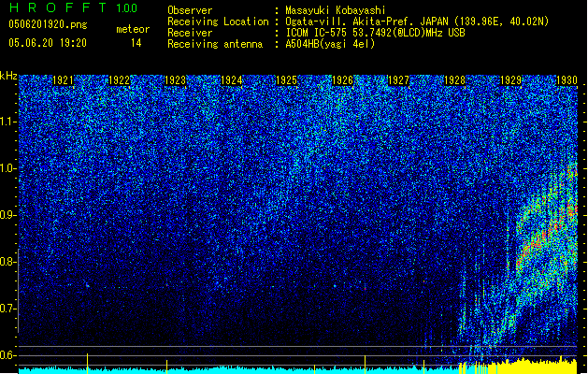Viewport: 588px width, 374px height.
Task: Click the 1923 time marker
Action: click(x=175, y=80)
